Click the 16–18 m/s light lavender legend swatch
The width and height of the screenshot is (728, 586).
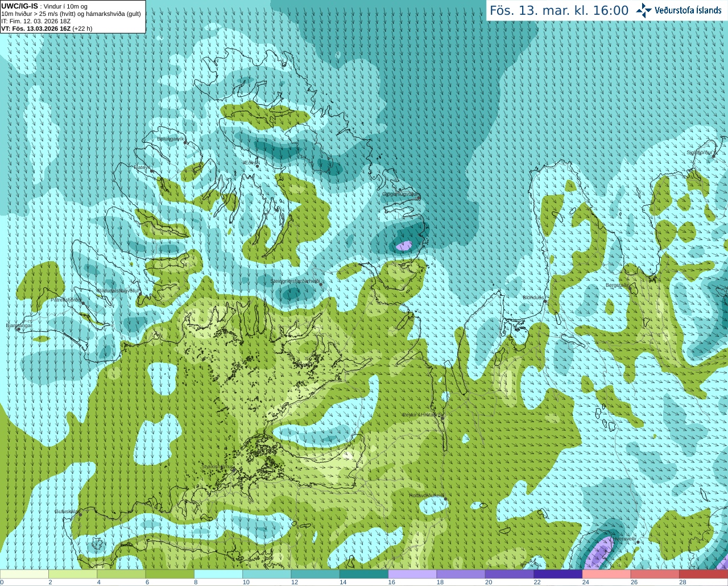[x=412, y=574]
